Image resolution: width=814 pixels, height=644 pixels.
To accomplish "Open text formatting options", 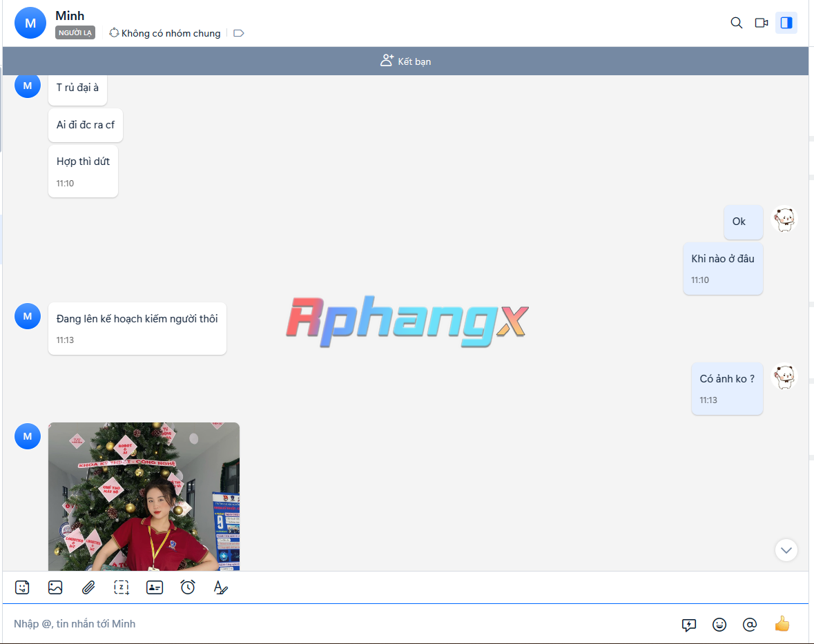I will coord(221,587).
